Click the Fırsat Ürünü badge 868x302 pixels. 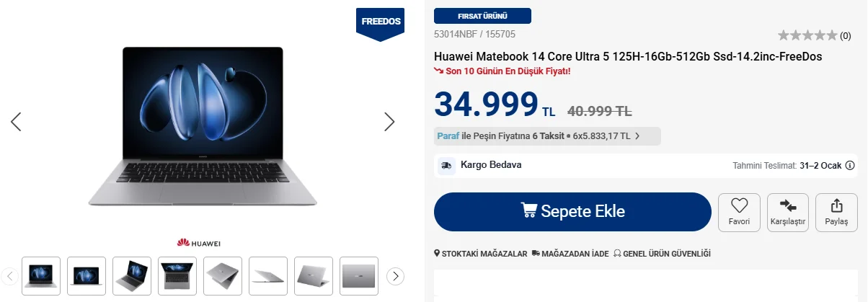pos(482,16)
